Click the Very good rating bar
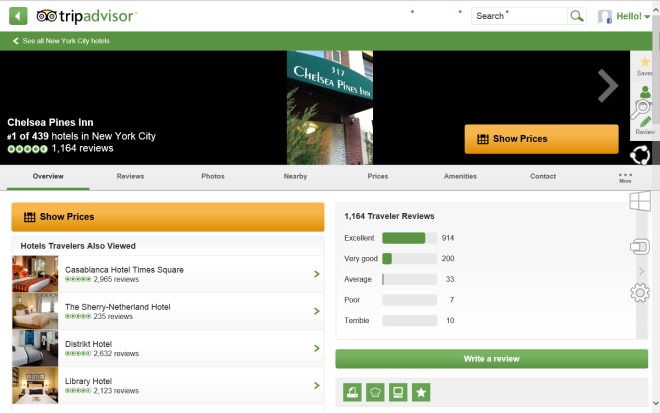 coord(409,258)
